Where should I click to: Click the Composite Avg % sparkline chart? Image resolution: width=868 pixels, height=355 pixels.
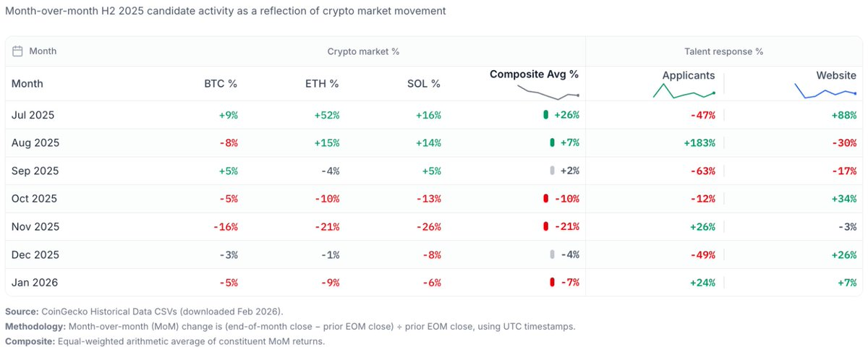[548, 92]
